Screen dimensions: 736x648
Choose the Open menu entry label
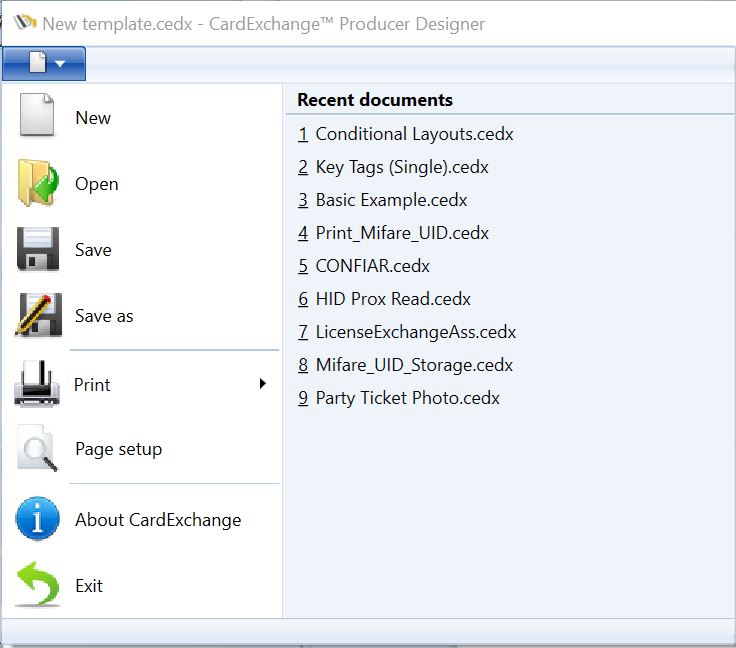pyautogui.click(x=97, y=184)
